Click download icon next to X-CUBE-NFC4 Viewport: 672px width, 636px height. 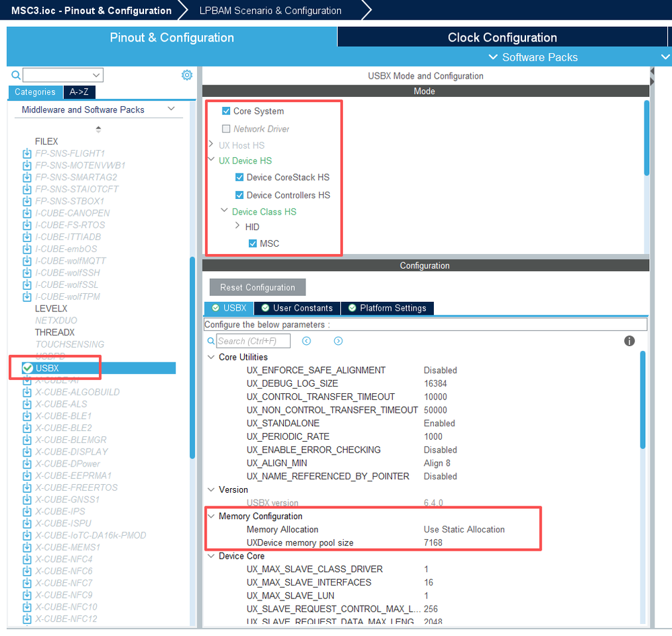coord(27,559)
